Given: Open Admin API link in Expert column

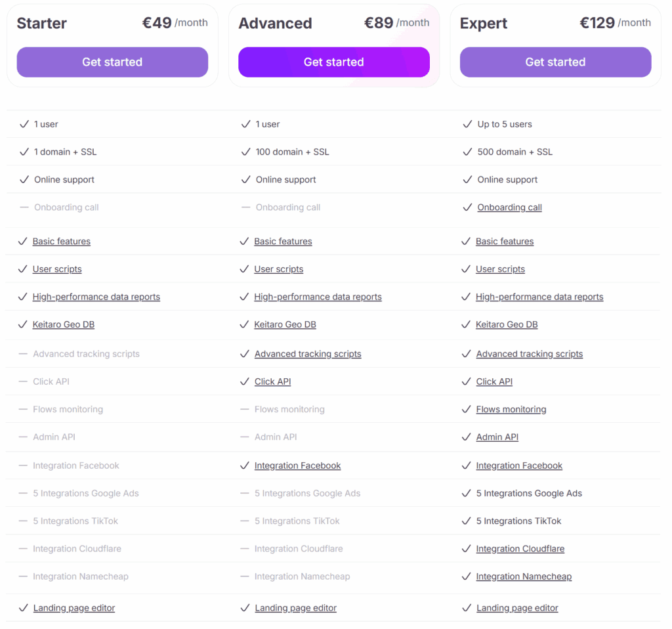Looking at the screenshot, I should pyautogui.click(x=497, y=437).
